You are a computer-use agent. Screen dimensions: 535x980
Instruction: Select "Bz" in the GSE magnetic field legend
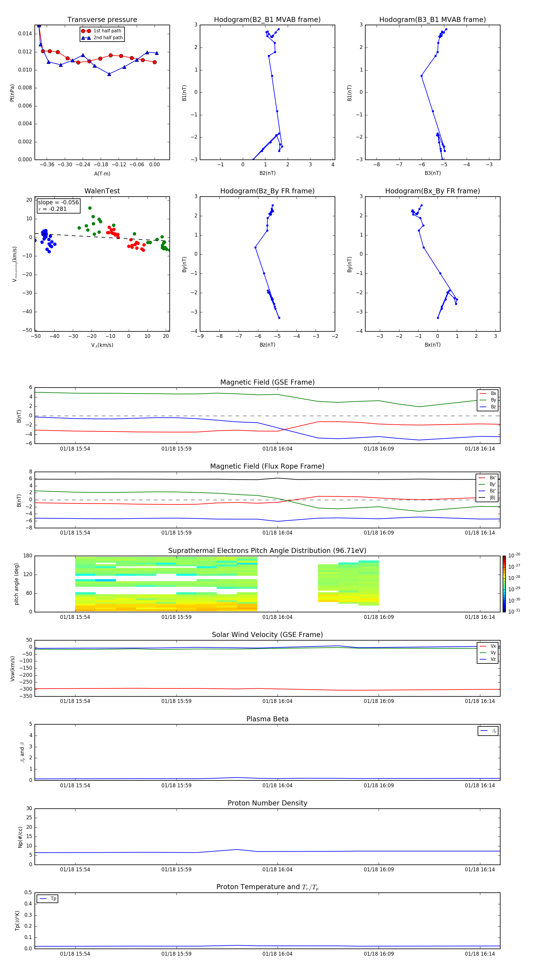click(x=488, y=407)
